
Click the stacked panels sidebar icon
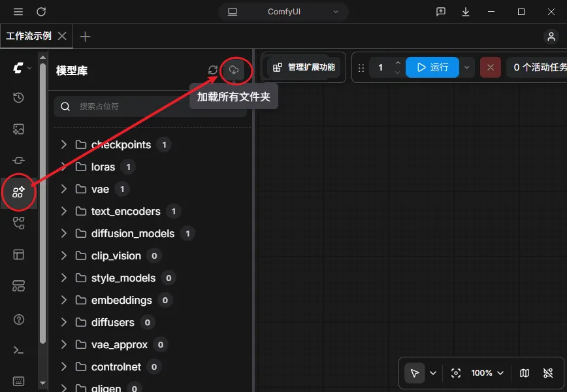tap(18, 286)
